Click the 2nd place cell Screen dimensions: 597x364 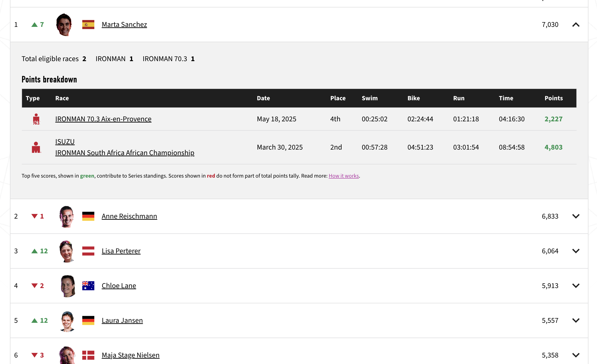pyautogui.click(x=336, y=147)
